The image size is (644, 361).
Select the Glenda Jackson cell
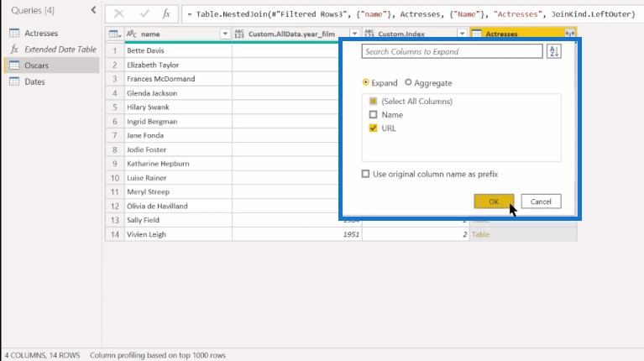point(178,93)
